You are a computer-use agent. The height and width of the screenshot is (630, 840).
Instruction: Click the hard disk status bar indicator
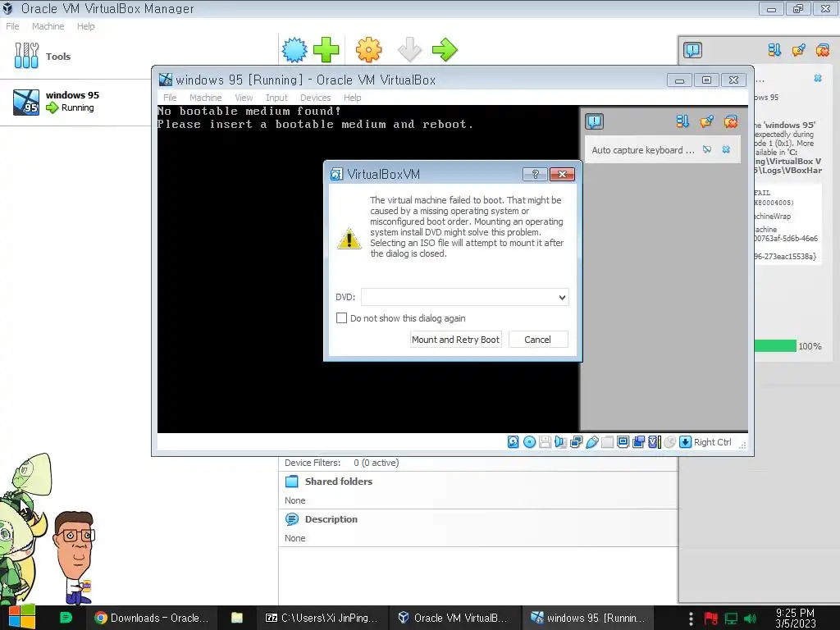point(514,442)
